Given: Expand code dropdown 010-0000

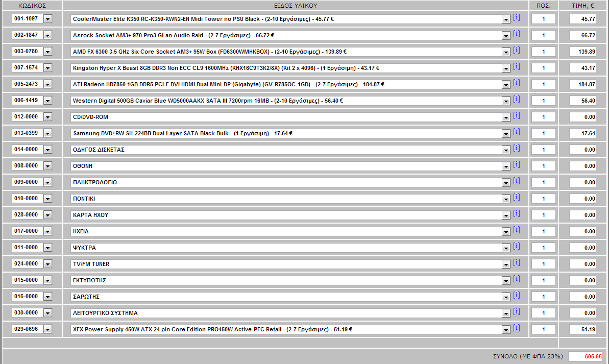Looking at the screenshot, I should coord(47,199).
